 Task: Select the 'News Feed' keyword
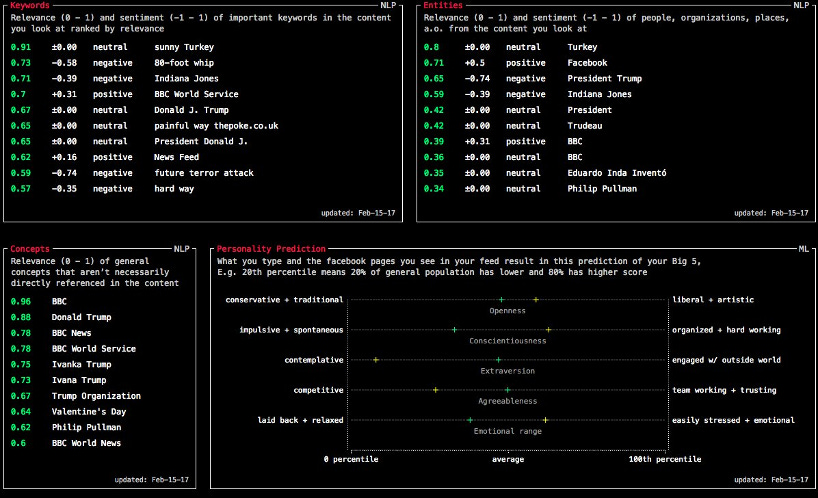pos(176,157)
